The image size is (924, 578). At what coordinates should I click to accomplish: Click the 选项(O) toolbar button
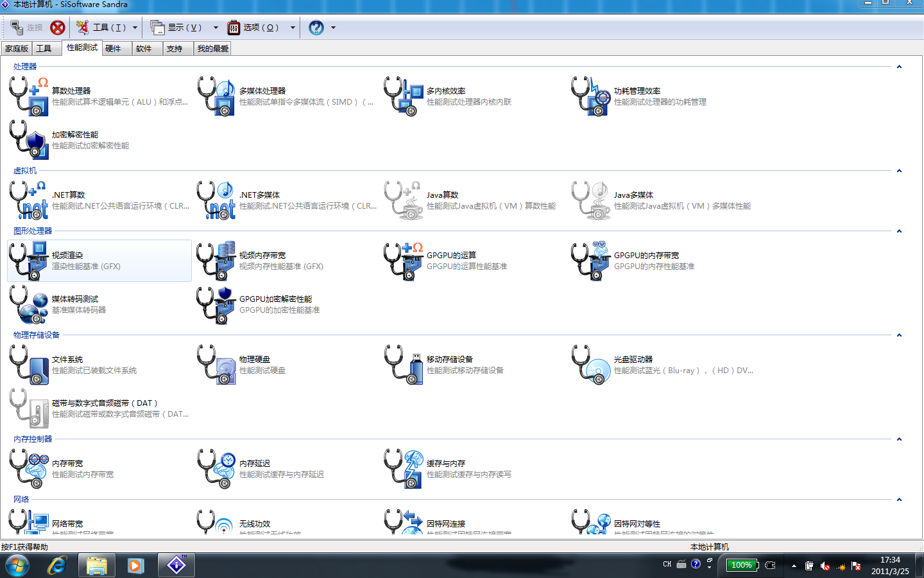[x=253, y=28]
